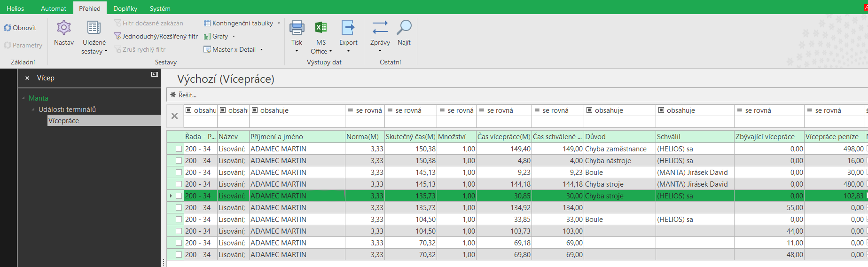Clear filter row with X icon
The image size is (868, 267).
174,116
